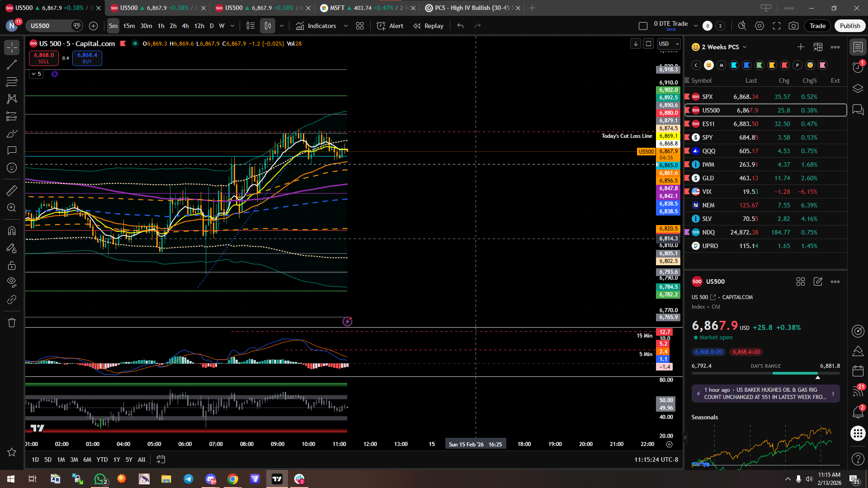Expand the timeframe interval dropdown arrow
This screenshot has width=868, height=488.
pyautogui.click(x=232, y=26)
